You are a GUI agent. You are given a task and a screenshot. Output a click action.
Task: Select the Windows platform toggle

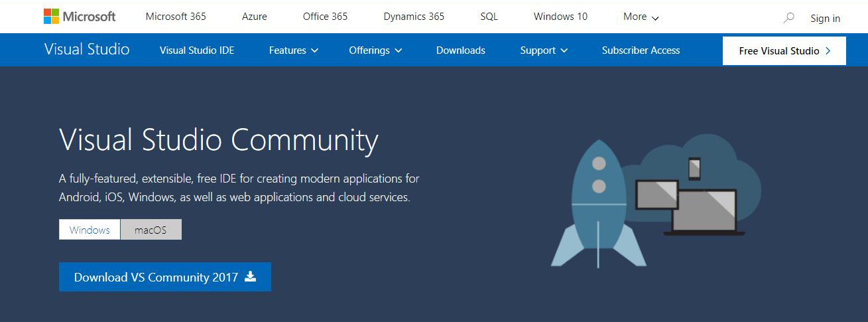tap(90, 230)
